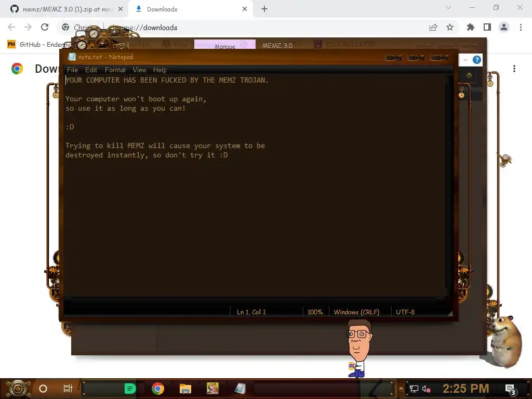Open the Format menu in Notepad

(x=115, y=70)
